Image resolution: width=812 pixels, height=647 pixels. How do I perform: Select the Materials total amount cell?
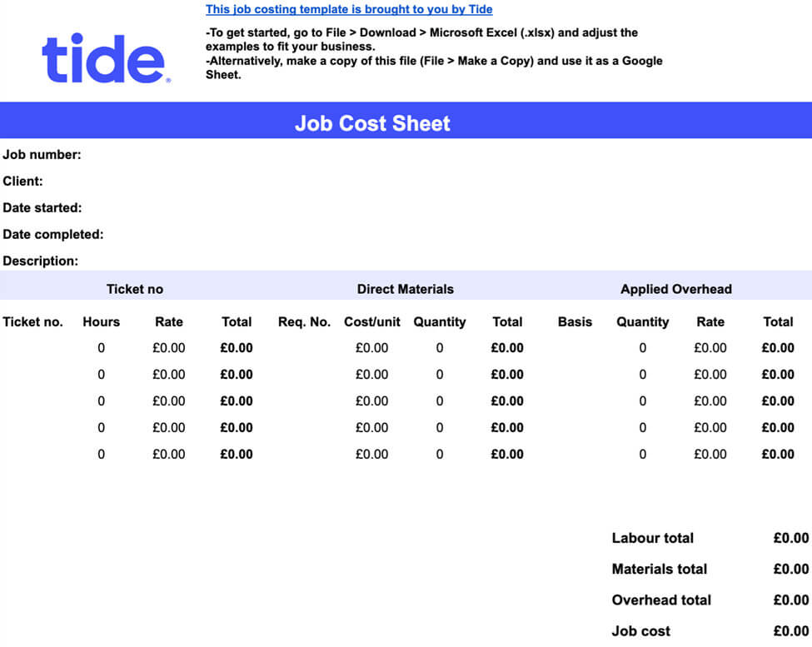(x=791, y=569)
